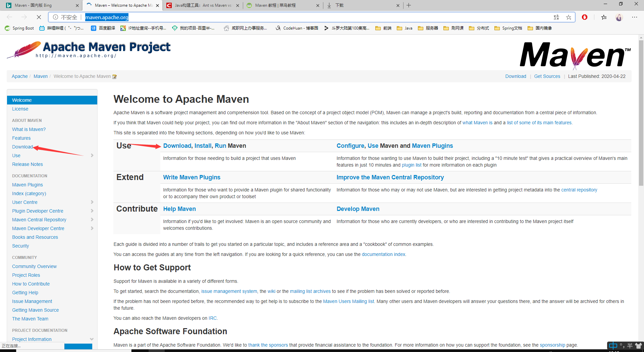Expand the Maven Central Repository sidebar arrow

(x=92, y=219)
